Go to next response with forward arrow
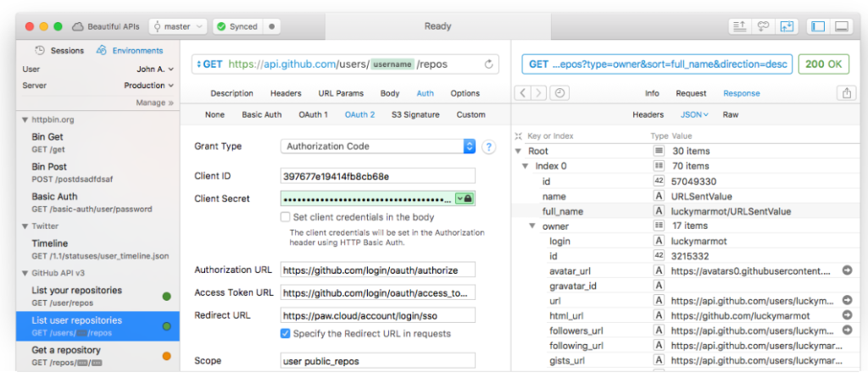This screenshot has height=389, width=868. tap(538, 93)
